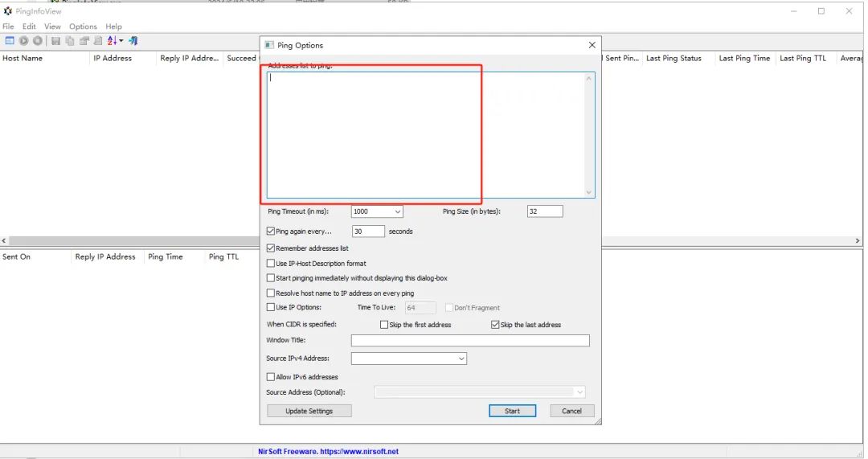Screen dimensions: 868x459
Task: Close the Ping Options dialog with X
Action: pyautogui.click(x=592, y=45)
